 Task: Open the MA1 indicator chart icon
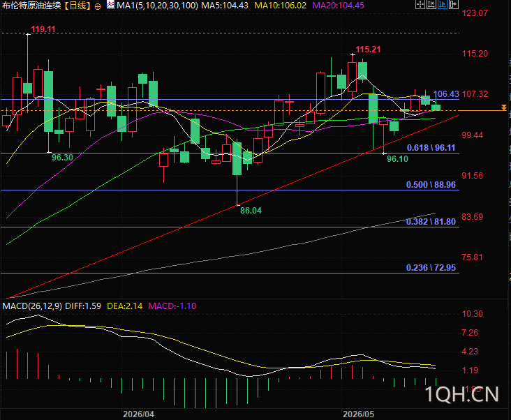click(110, 5)
